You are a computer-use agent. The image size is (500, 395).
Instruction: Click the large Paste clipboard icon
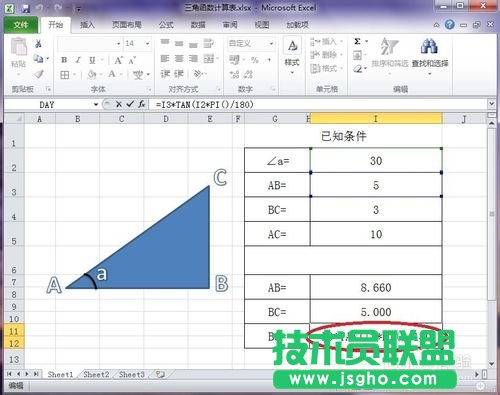(19, 46)
